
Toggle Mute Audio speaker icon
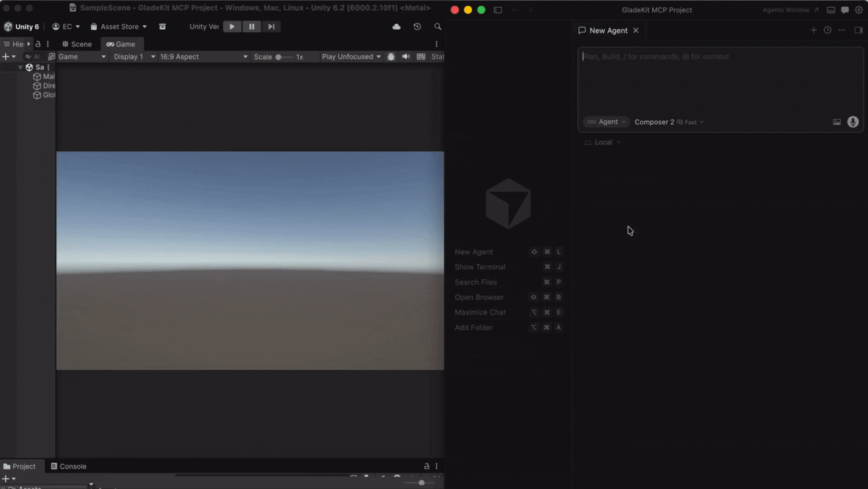pyautogui.click(x=406, y=56)
